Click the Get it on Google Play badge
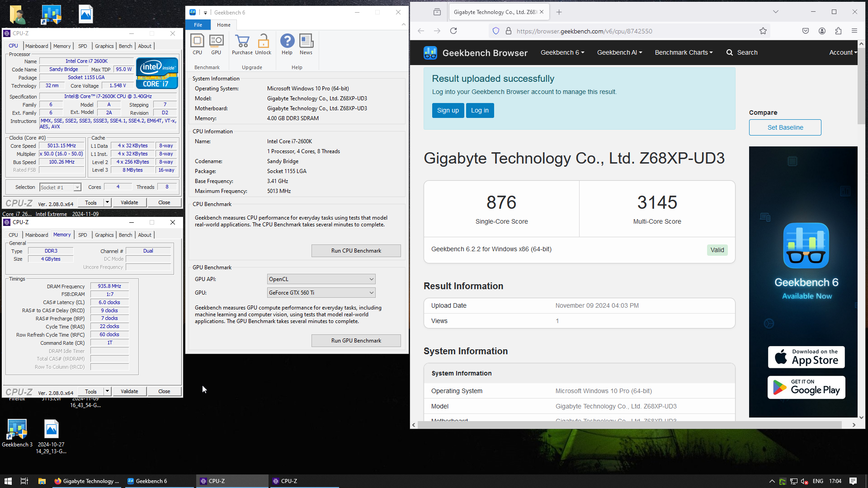This screenshot has height=488, width=868. 807,387
